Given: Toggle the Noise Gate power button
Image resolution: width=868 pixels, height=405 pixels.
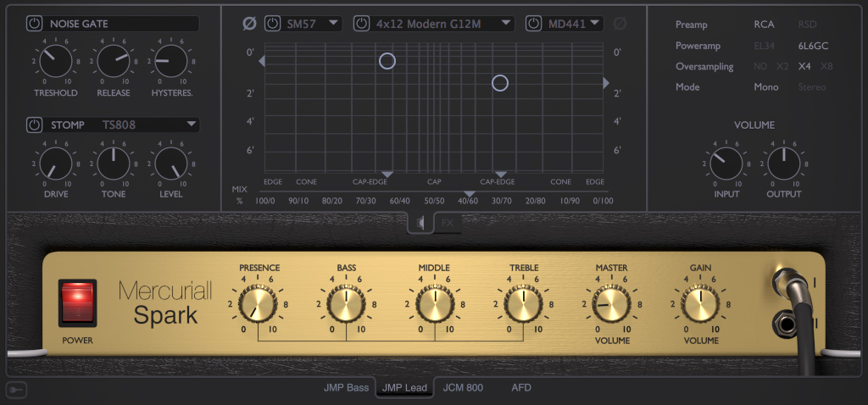Looking at the screenshot, I should tap(34, 24).
